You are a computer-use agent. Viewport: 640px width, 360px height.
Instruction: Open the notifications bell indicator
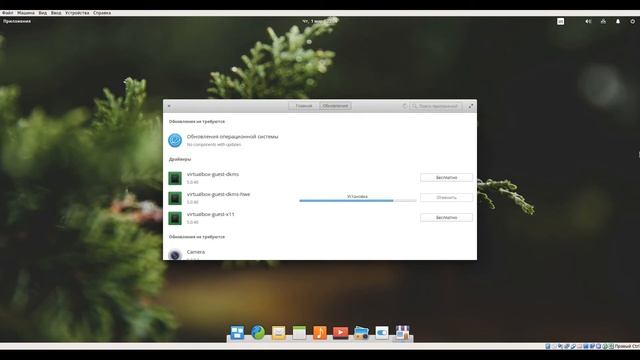tap(618, 21)
